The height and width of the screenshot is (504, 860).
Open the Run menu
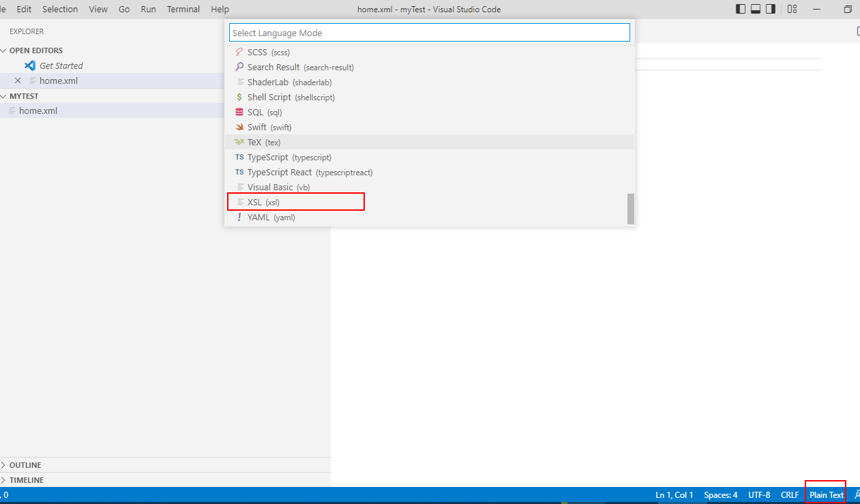[148, 9]
